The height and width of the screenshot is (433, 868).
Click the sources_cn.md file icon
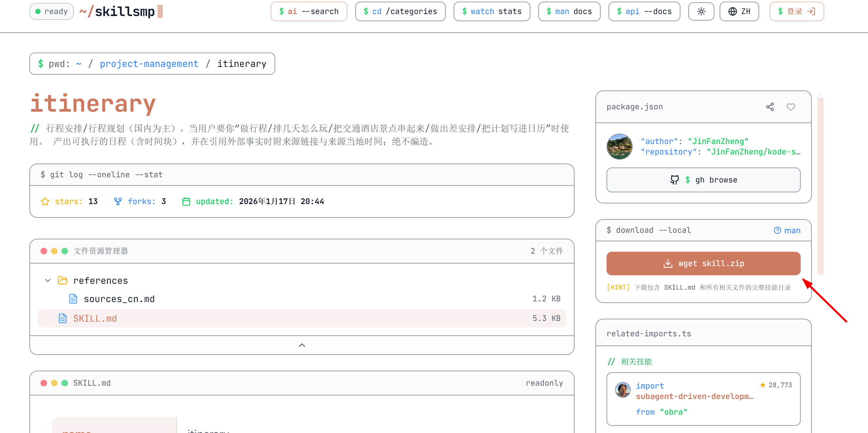(x=73, y=298)
